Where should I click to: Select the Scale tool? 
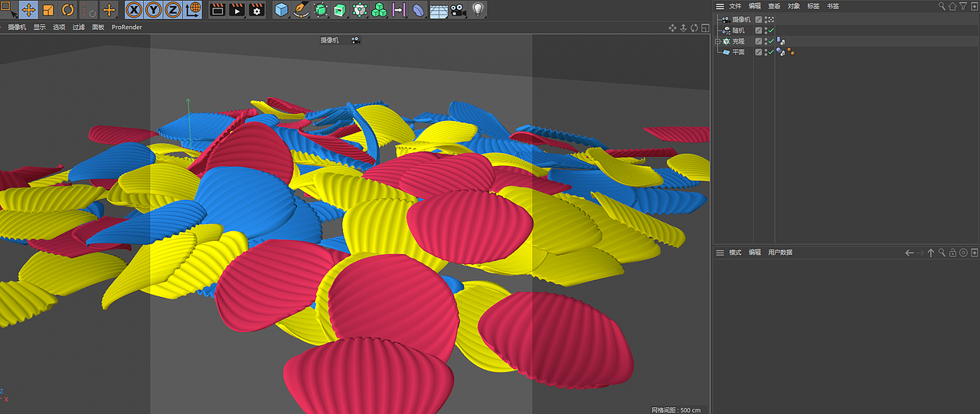48,10
